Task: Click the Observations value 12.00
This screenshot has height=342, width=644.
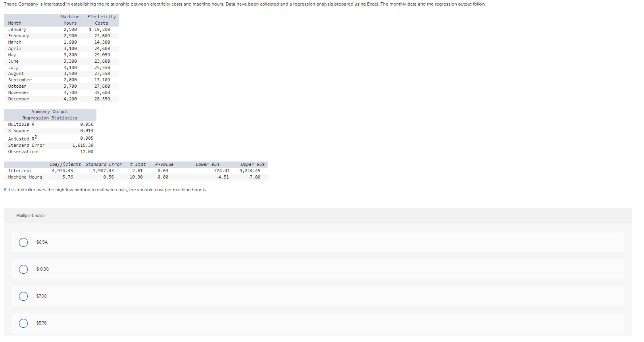Action: coord(87,152)
